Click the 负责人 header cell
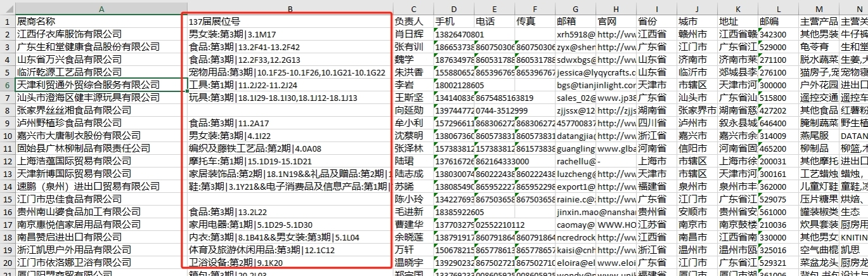The image size is (868, 276). [x=413, y=21]
